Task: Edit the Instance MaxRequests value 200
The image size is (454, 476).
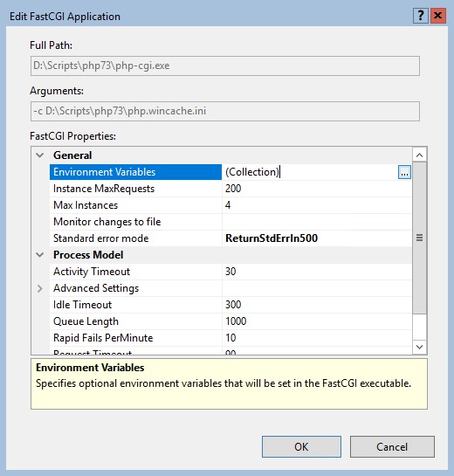Action: coord(317,189)
